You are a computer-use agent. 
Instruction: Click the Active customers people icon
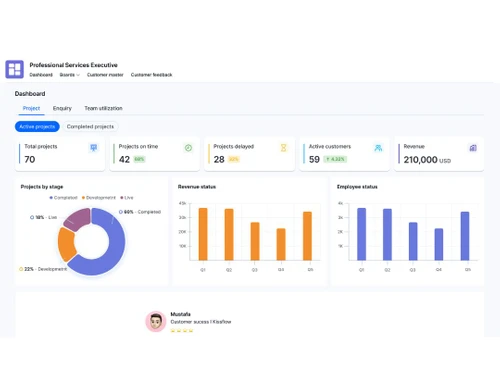click(378, 148)
